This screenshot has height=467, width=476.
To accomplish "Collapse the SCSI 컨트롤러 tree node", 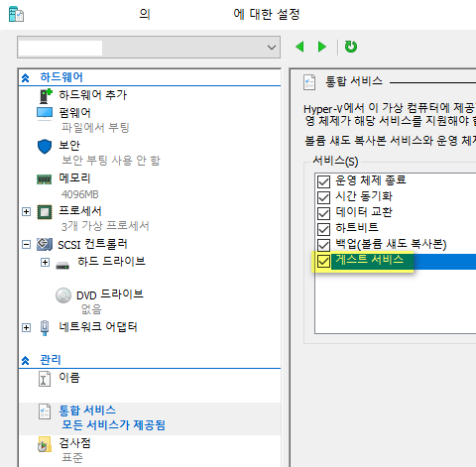I will point(26,245).
